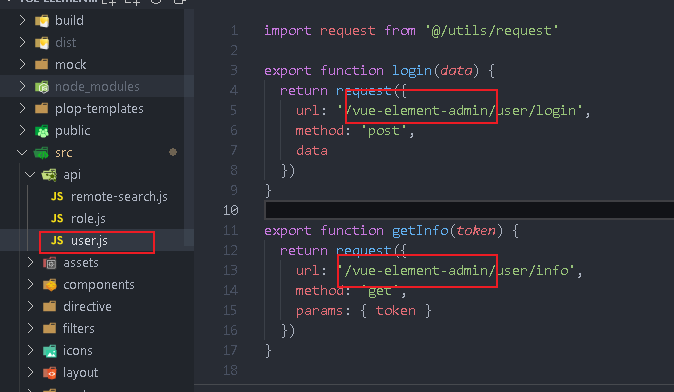
Task: Click the filters folder icon
Action: [50, 328]
